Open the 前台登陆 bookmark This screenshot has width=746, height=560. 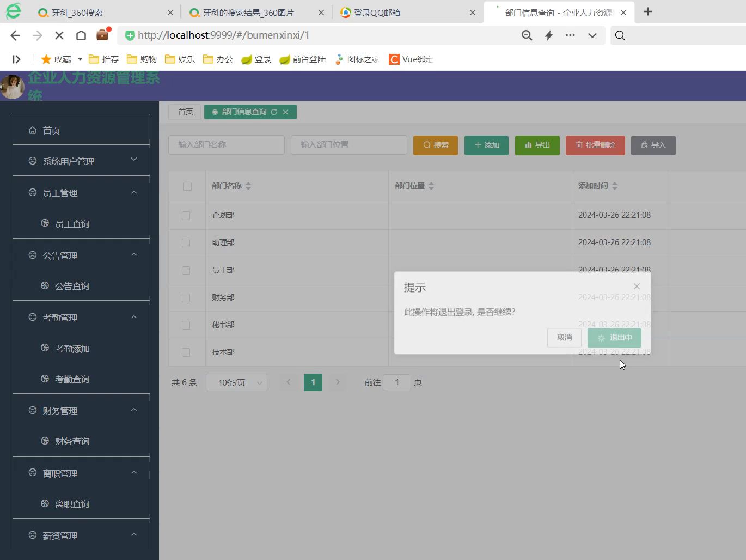[x=302, y=59]
